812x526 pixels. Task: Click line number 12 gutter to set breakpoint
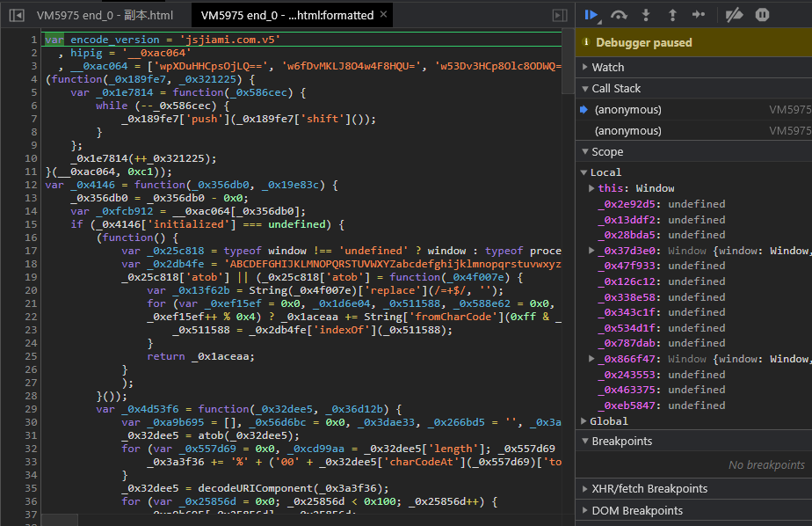coord(29,185)
